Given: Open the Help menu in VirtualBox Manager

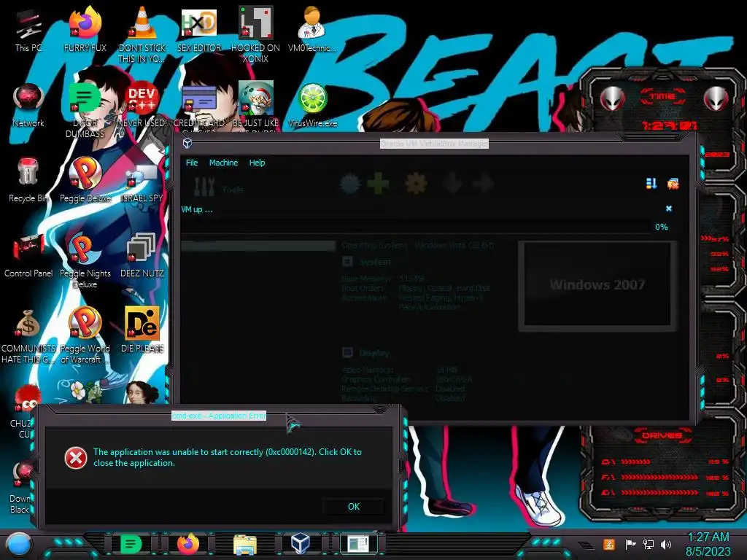Looking at the screenshot, I should click(257, 163).
